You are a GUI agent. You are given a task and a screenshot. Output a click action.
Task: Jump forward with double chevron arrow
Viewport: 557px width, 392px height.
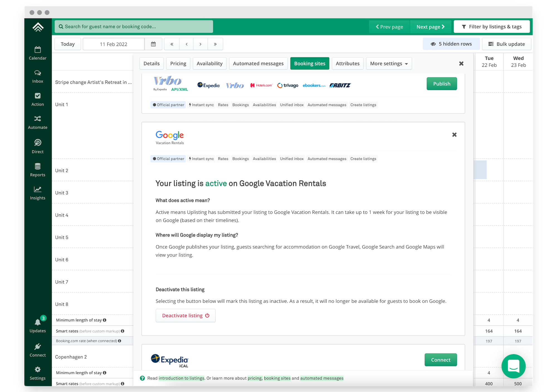(215, 44)
